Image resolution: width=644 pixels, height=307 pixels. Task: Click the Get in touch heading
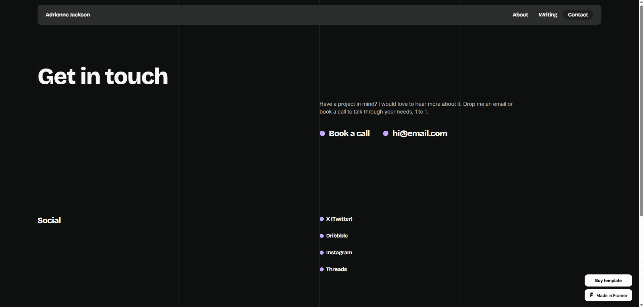click(x=103, y=76)
